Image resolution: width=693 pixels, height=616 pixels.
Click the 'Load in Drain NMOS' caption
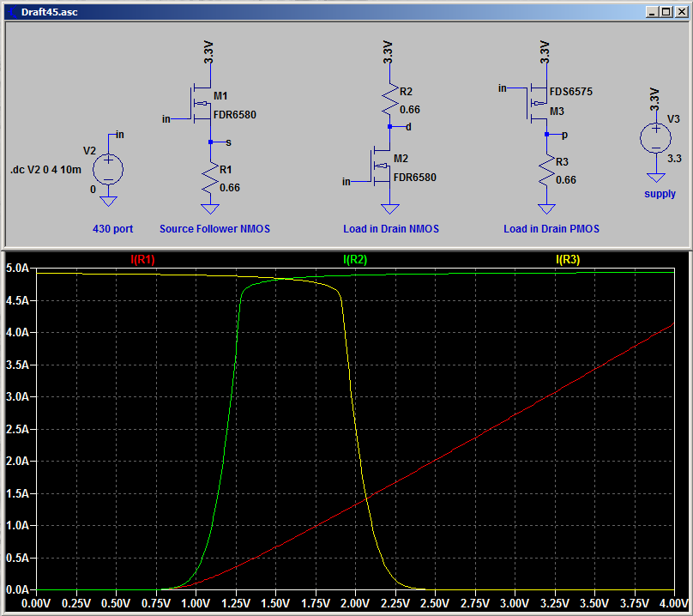[391, 229]
